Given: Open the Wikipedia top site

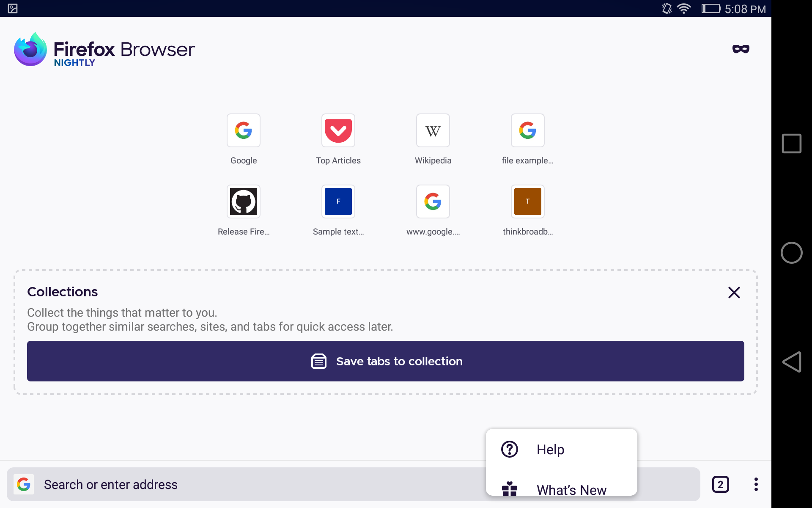Looking at the screenshot, I should (433, 130).
